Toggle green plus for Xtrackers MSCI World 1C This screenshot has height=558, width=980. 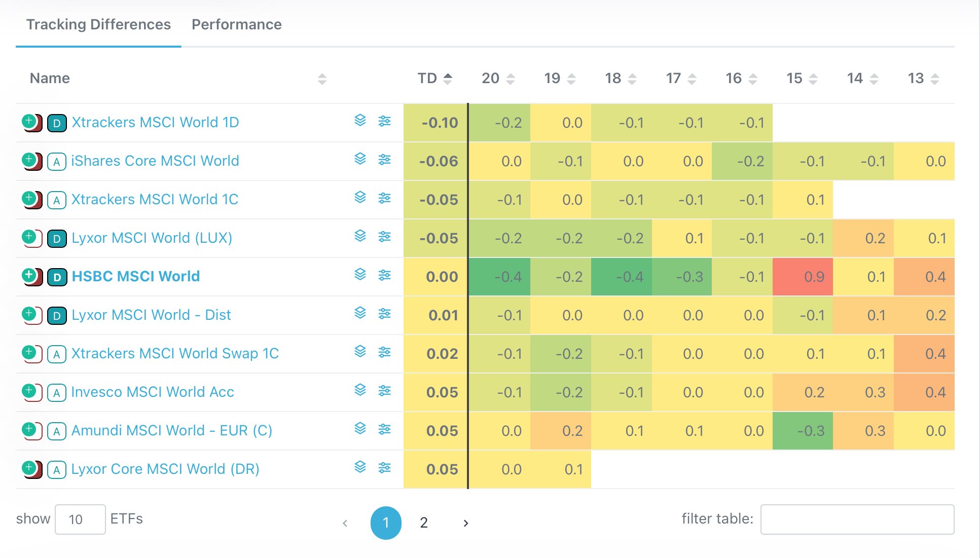pos(29,198)
